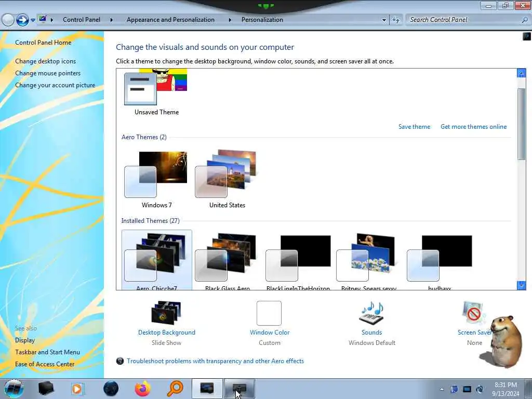The width and height of the screenshot is (532, 399).
Task: Click Aero Themes (2) group header
Action: click(x=144, y=137)
